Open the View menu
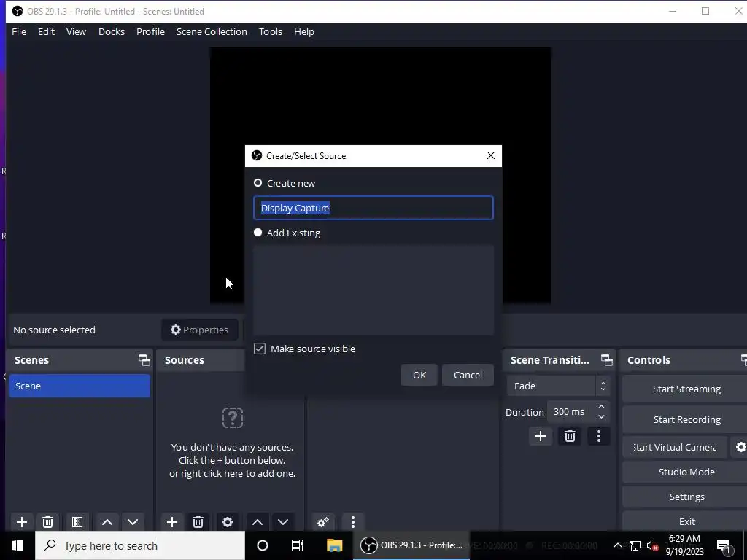This screenshot has height=560, width=747. tap(76, 31)
